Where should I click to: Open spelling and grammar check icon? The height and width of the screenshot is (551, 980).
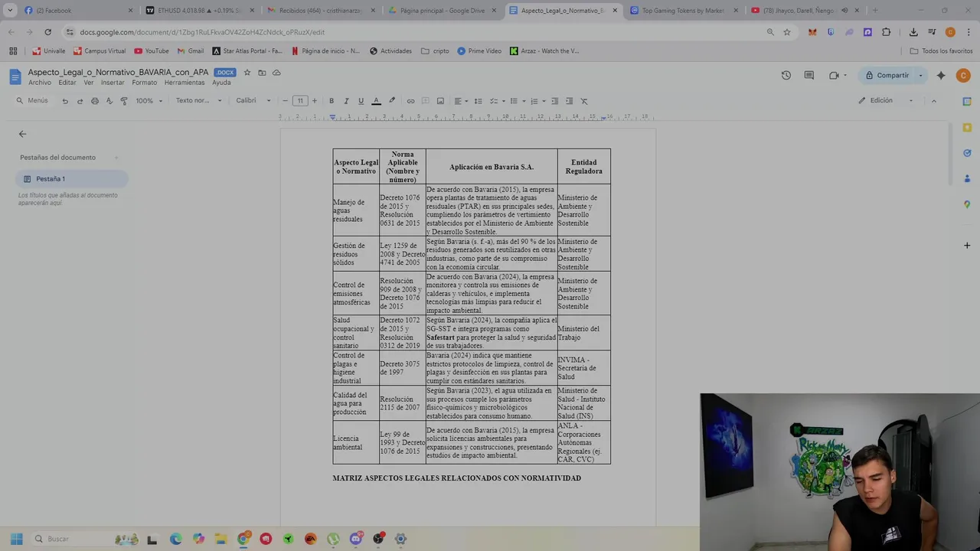pyautogui.click(x=109, y=101)
